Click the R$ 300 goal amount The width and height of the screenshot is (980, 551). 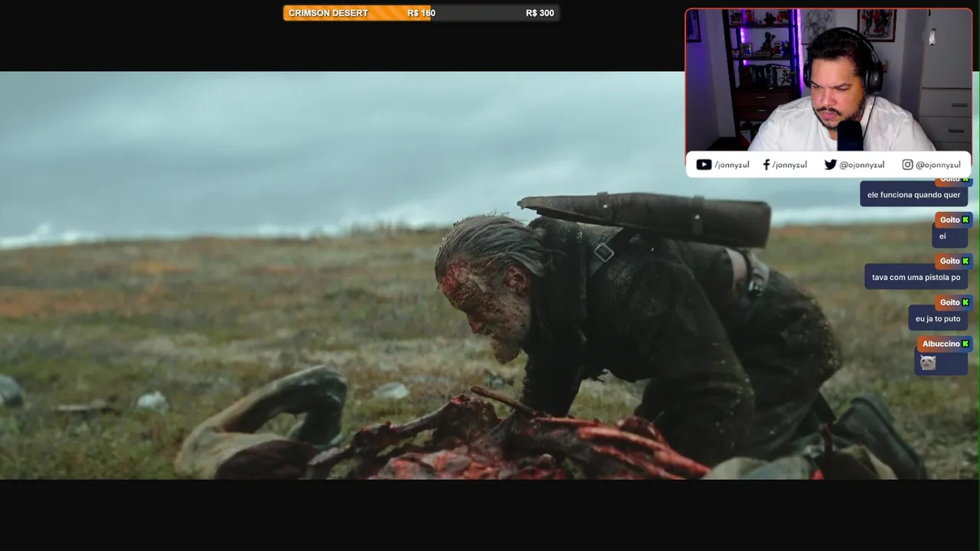pos(540,13)
